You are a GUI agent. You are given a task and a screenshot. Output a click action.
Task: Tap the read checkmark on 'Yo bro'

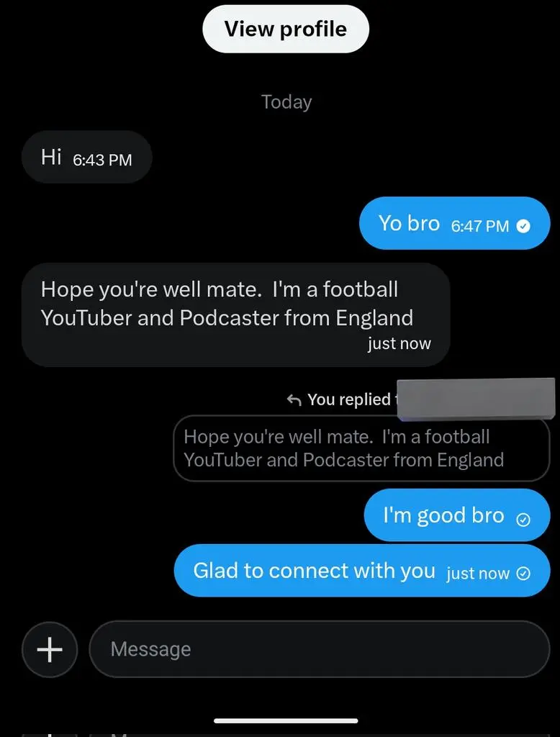coord(523,227)
